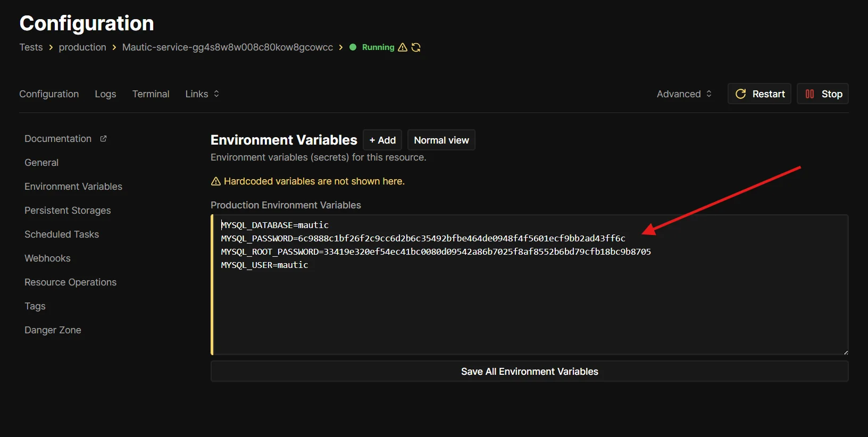Viewport: 868px width, 437px height.
Task: Open the Advanced dropdown menu
Action: (x=685, y=94)
